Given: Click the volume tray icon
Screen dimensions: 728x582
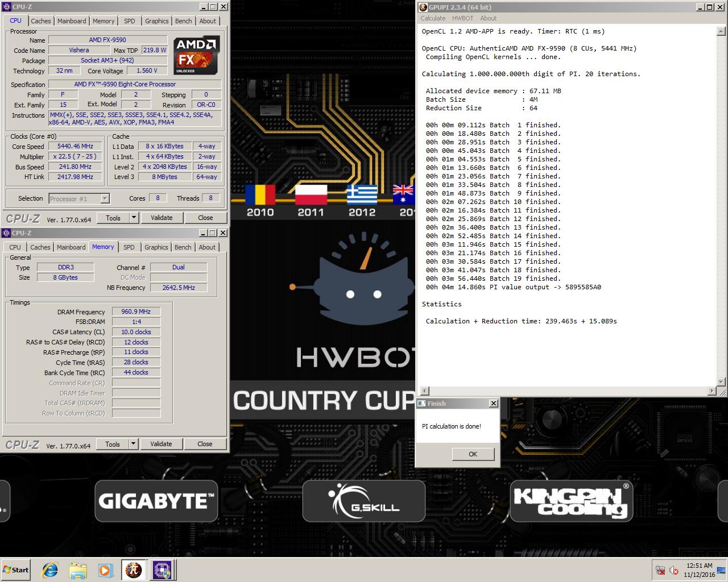Looking at the screenshot, I should point(673,571).
